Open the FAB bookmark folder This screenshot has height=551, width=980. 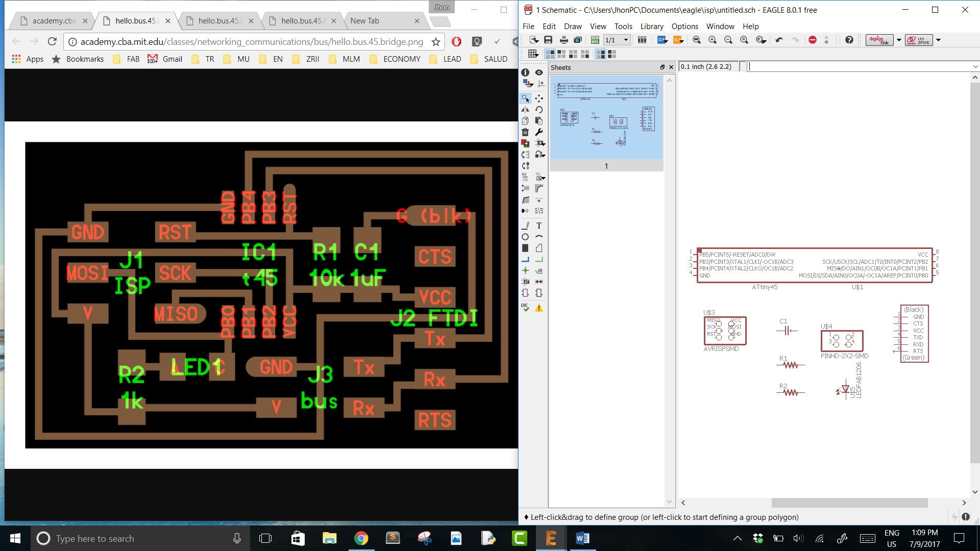click(x=126, y=59)
